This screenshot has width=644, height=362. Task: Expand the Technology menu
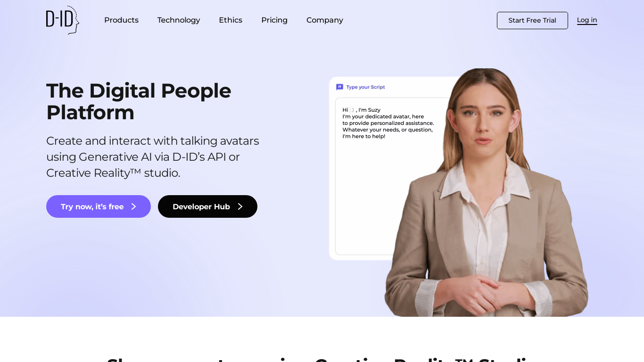[179, 20]
